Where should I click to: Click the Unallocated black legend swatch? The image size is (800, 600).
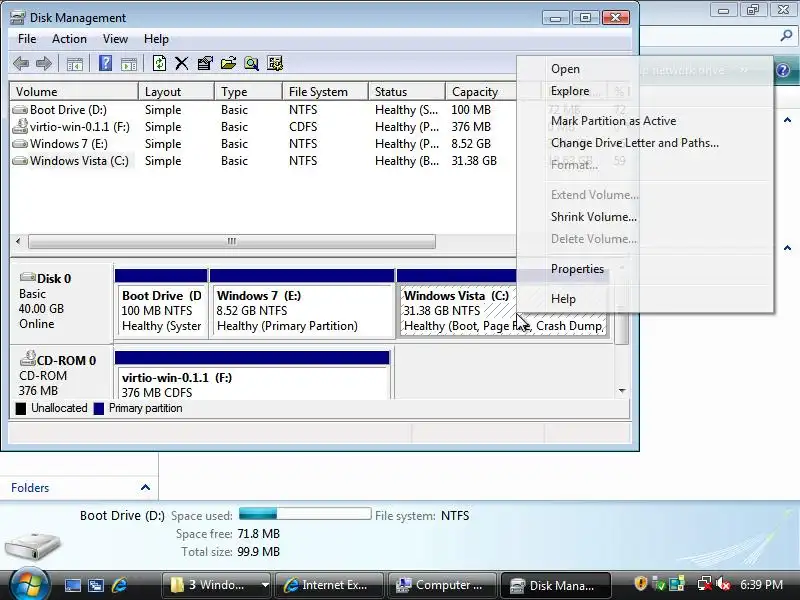point(20,409)
